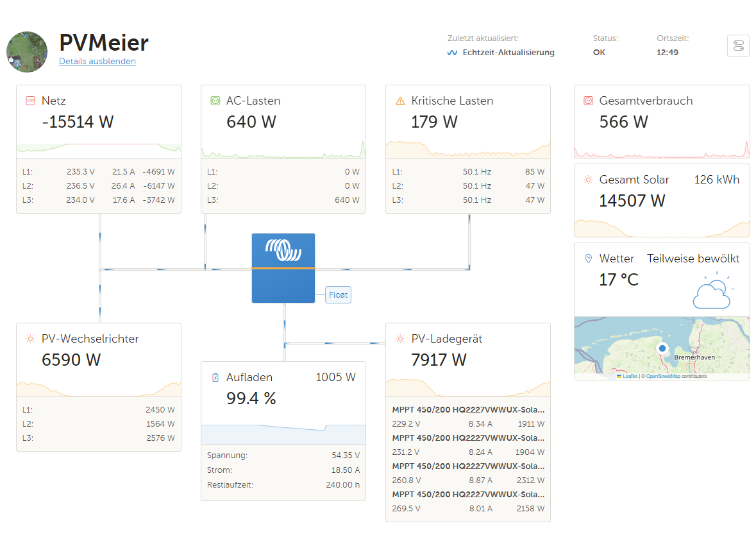Screen dimensions: 756x537
Task: Click the Gesamtverbrauch consumption icon
Action: (588, 101)
